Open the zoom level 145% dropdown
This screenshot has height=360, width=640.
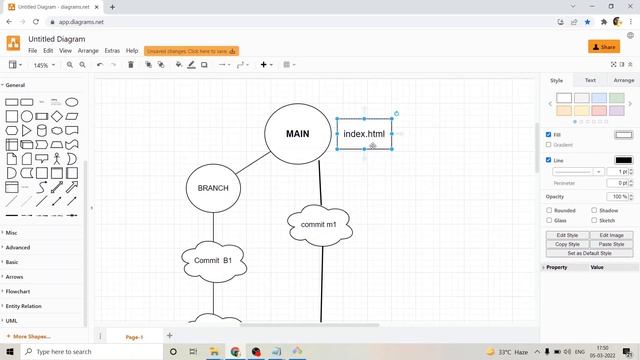[44, 65]
